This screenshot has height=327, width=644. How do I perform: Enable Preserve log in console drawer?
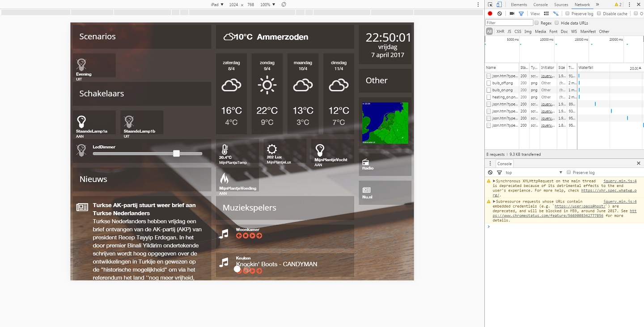point(568,173)
